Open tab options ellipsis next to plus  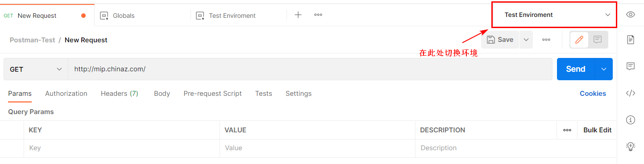click(318, 15)
